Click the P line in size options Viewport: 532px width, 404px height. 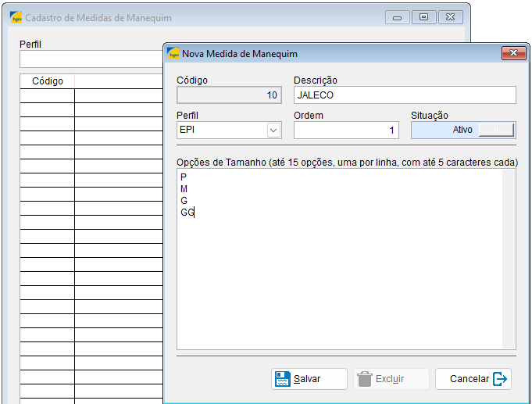[184, 177]
